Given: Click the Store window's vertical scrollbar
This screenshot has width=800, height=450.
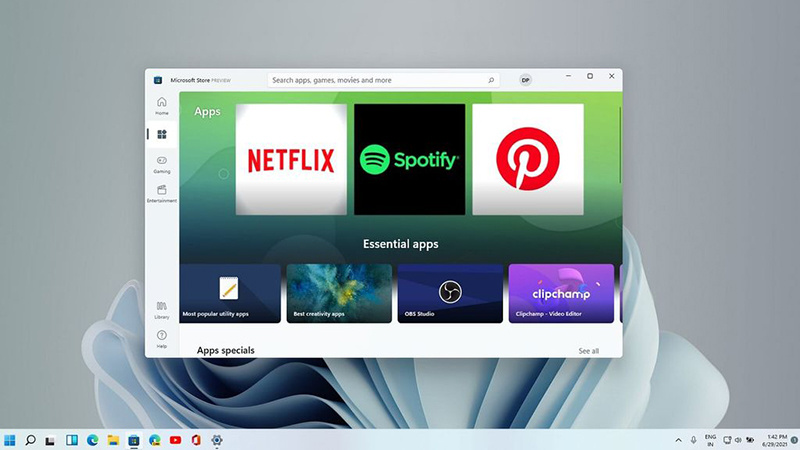Looking at the screenshot, I should click(x=620, y=144).
